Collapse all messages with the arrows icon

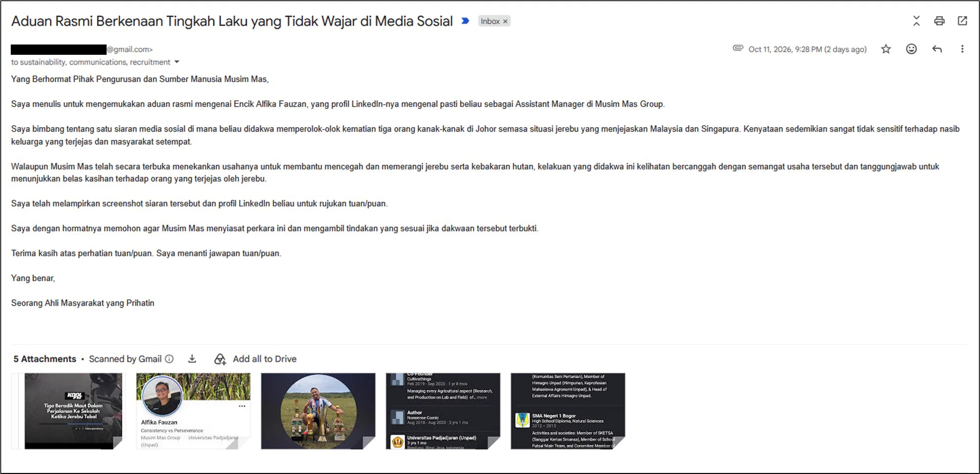click(x=916, y=21)
